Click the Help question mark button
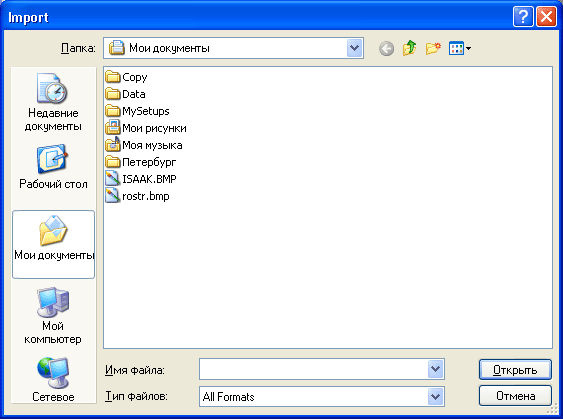Viewport: 563px width, 419px height. [x=523, y=17]
